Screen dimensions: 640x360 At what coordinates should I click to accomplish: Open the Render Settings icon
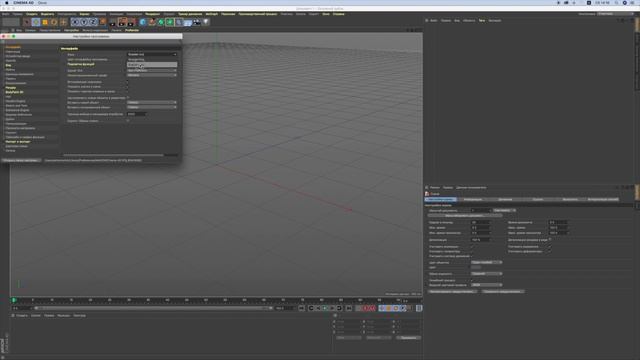131,22
